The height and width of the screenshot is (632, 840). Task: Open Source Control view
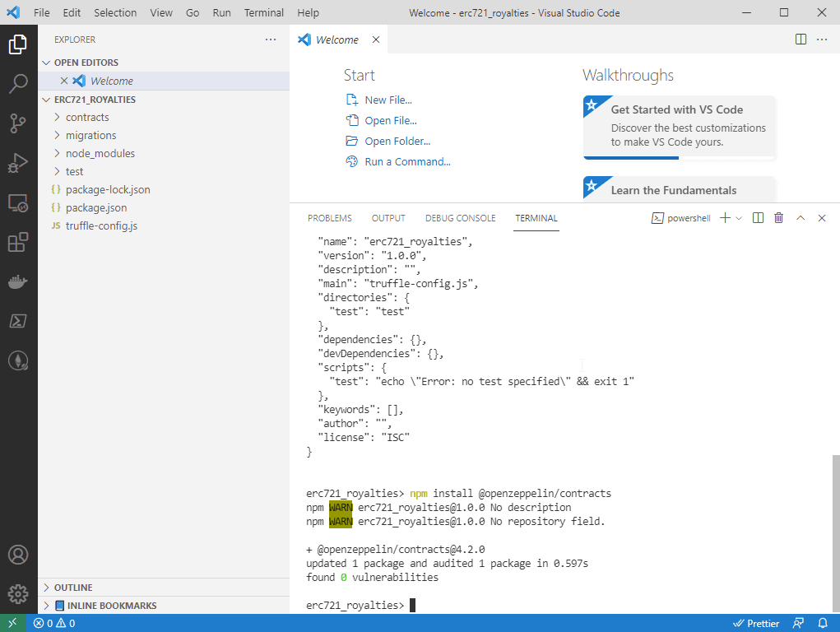point(18,123)
